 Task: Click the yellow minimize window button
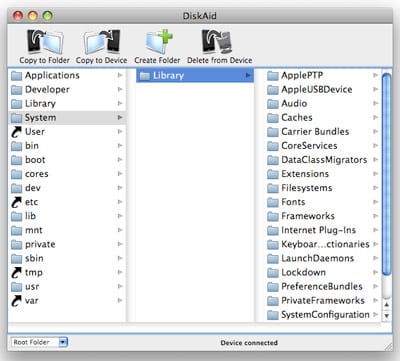click(x=33, y=16)
